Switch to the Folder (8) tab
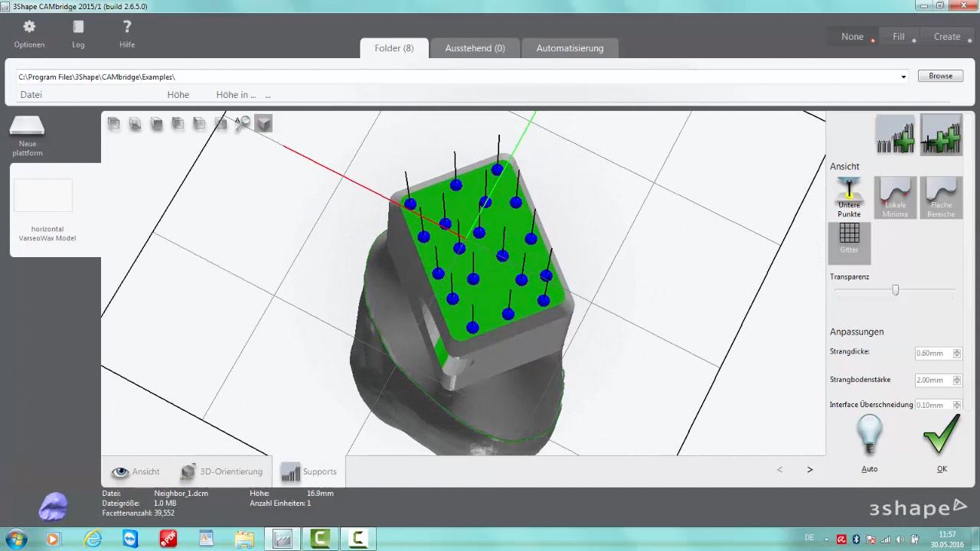The image size is (980, 551). [394, 48]
